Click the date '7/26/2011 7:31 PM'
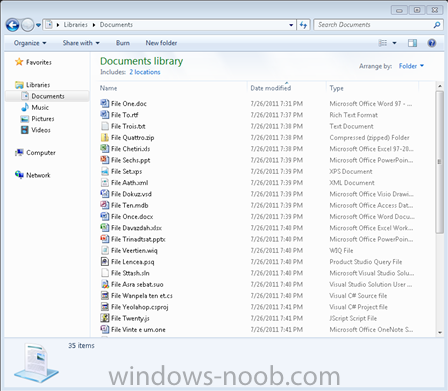Image resolution: width=448 pixels, height=391 pixels. click(x=277, y=104)
